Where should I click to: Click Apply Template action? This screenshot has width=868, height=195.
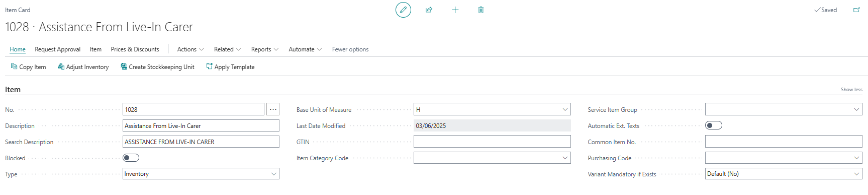230,67
